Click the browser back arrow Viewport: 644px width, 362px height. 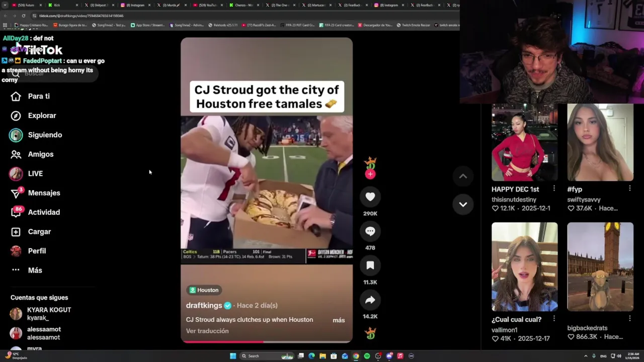[x=6, y=16]
